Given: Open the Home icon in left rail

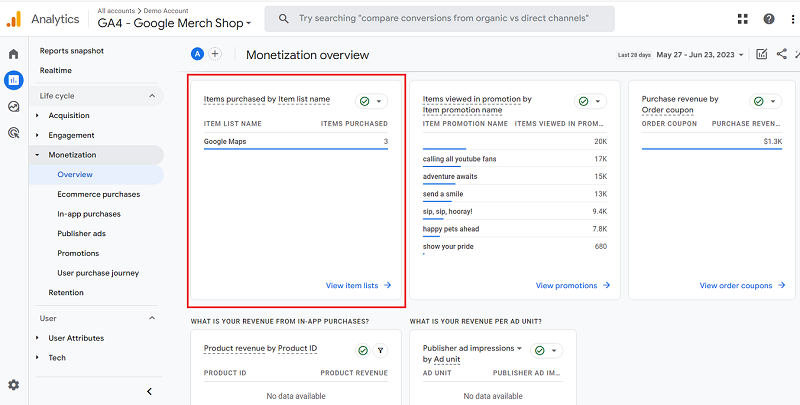Looking at the screenshot, I should [14, 54].
